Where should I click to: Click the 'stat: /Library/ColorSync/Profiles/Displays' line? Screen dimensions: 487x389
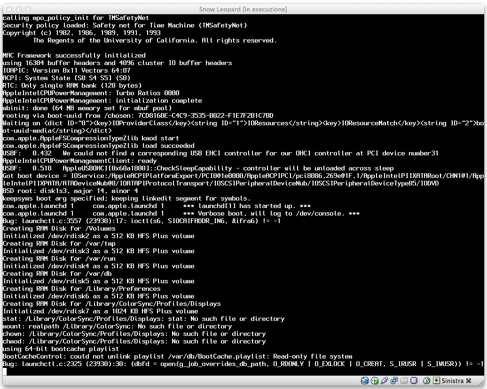144,319
